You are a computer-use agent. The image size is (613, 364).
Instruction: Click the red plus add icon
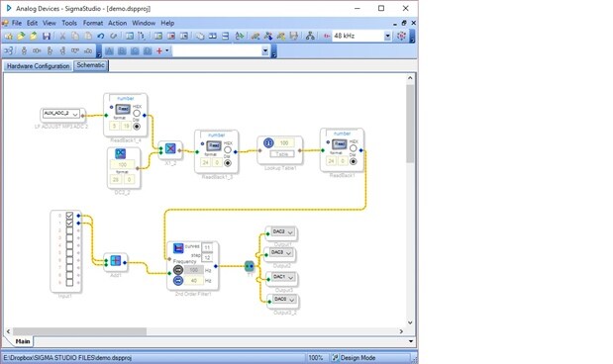coord(159,50)
